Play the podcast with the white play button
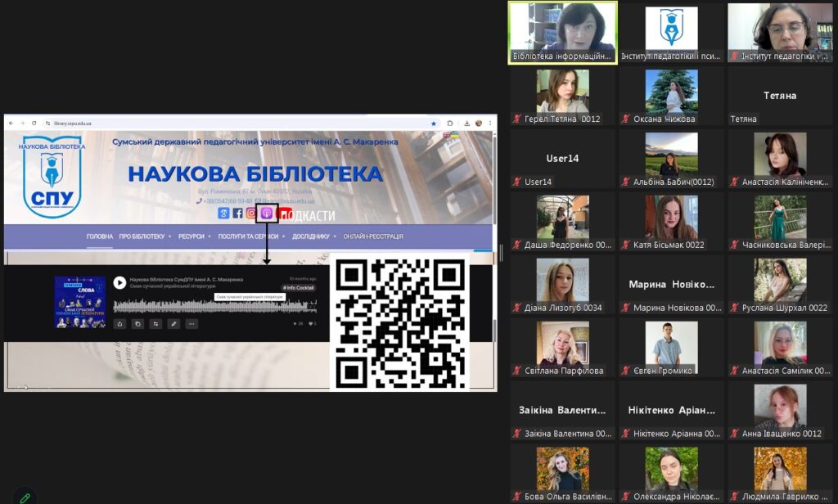The width and height of the screenshot is (838, 504). (119, 282)
